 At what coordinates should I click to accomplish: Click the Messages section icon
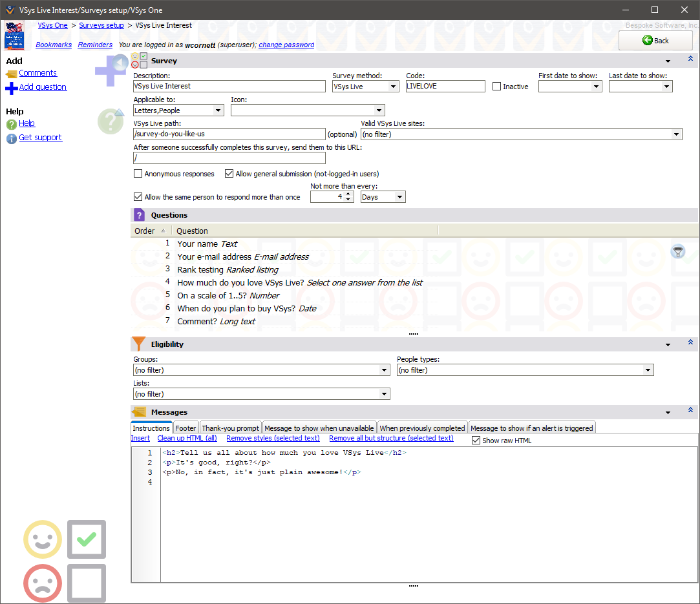point(139,412)
